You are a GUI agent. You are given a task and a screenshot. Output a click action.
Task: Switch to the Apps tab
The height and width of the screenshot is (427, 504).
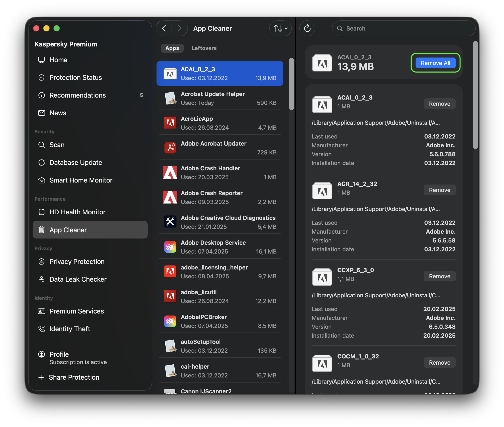click(x=172, y=48)
